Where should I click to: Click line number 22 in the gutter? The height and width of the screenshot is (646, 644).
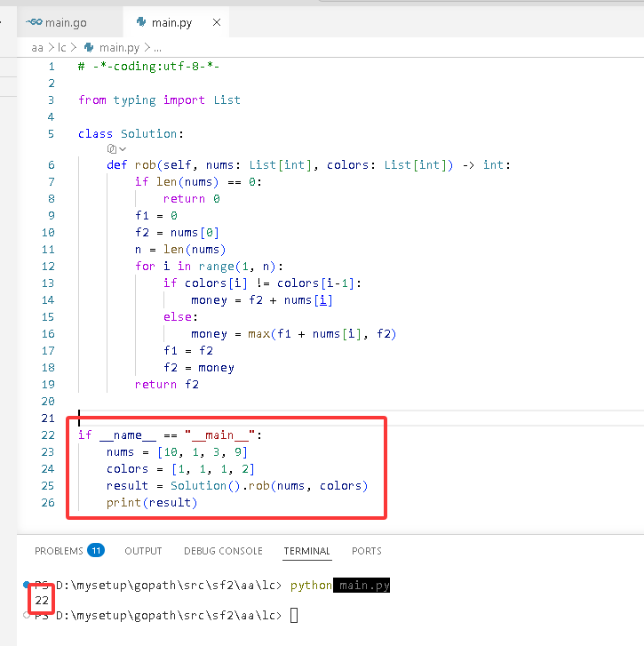[48, 435]
